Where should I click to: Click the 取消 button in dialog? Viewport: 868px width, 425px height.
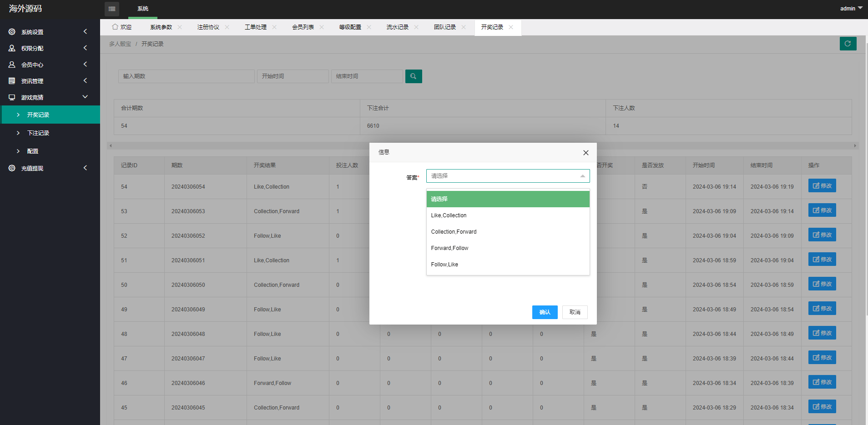point(575,312)
